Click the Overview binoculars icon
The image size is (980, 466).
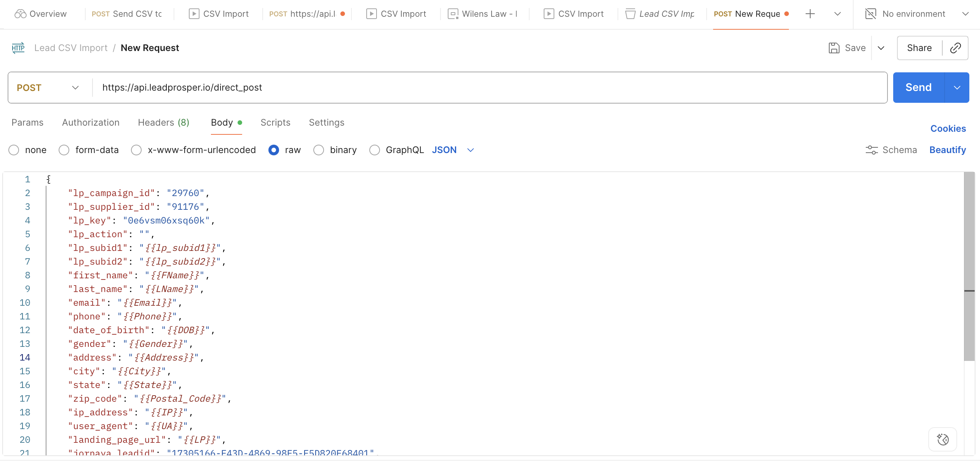[x=20, y=14]
